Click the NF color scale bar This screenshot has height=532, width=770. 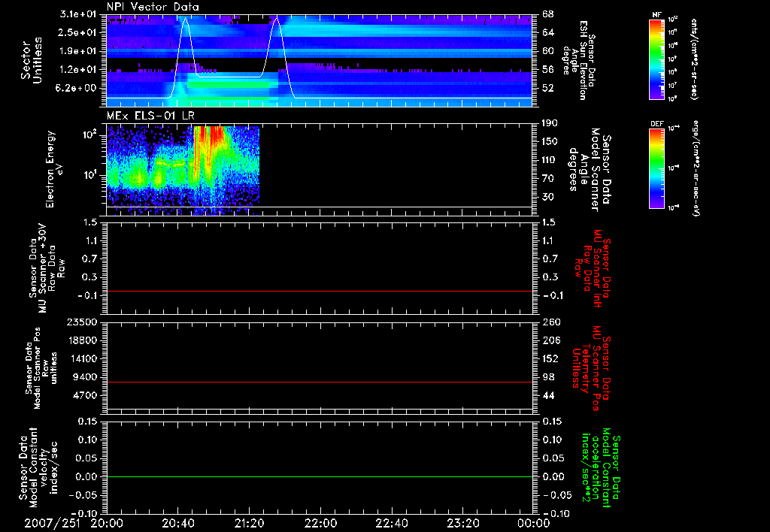[x=656, y=59]
